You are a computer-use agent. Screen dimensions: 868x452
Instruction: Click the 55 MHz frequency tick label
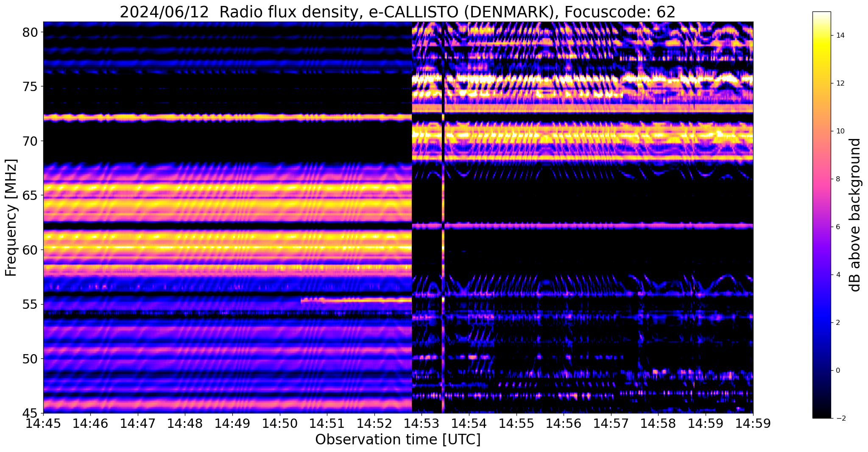(x=29, y=305)
